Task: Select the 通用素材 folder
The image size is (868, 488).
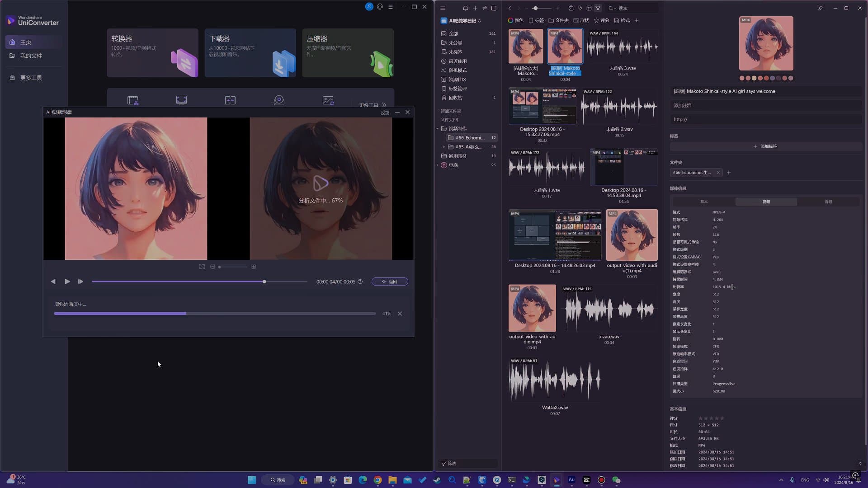Action: 468,156
